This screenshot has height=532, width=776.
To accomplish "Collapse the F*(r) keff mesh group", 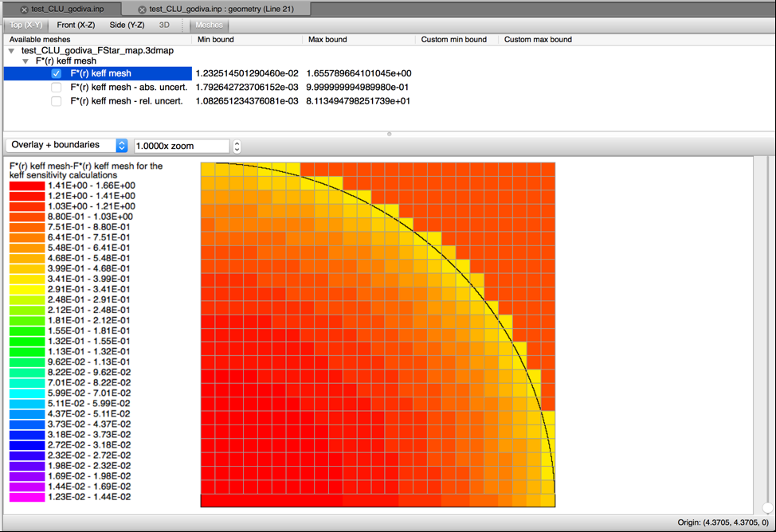I will pos(25,61).
